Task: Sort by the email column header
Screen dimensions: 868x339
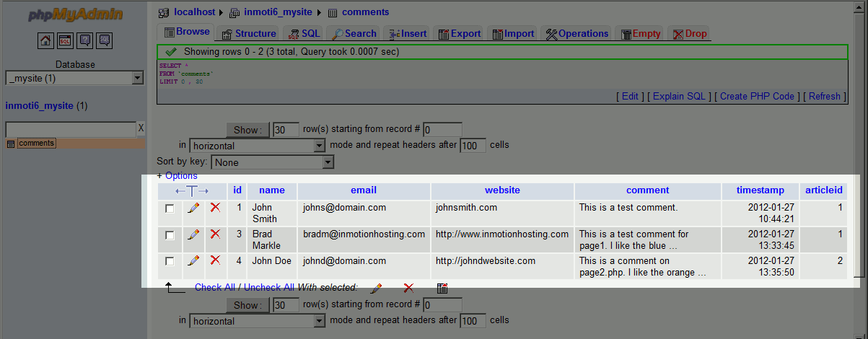Action: point(364,190)
